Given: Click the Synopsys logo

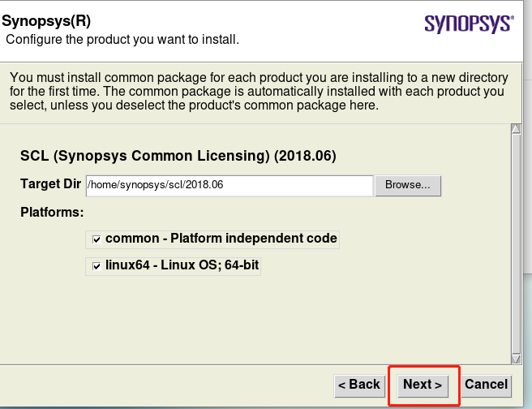Looking at the screenshot, I should 469,24.
